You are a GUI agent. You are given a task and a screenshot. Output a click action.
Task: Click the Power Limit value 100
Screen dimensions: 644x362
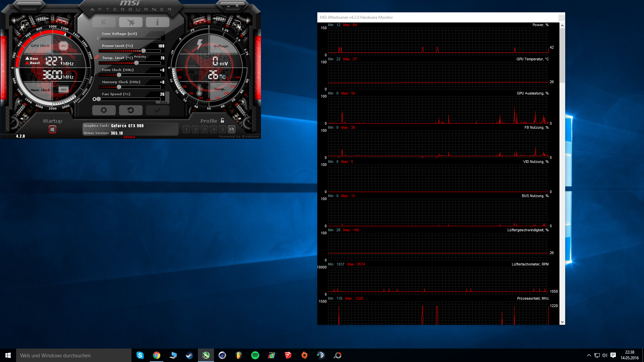point(161,46)
